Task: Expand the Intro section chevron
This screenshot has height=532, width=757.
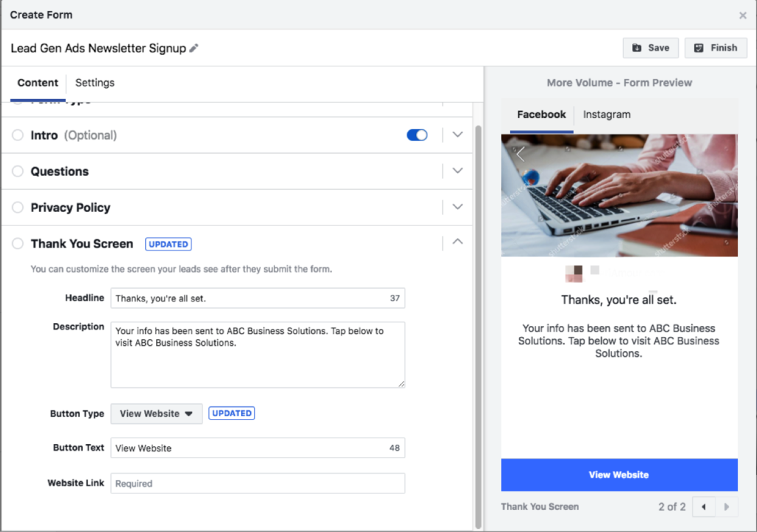Action: coord(458,135)
